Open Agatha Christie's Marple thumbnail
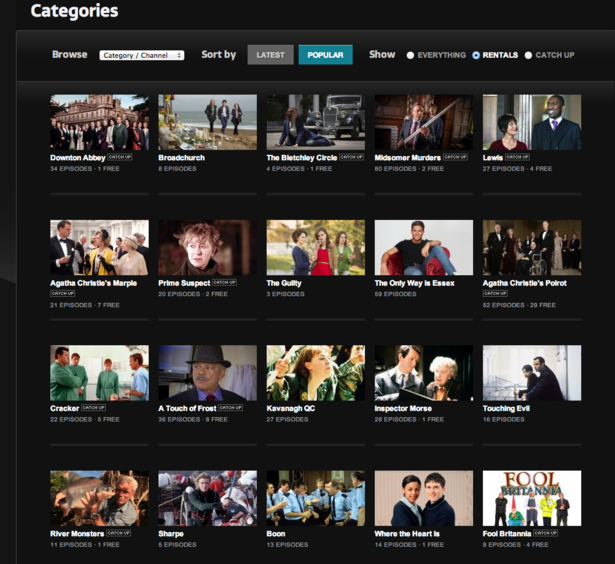This screenshot has width=615, height=564. (x=99, y=247)
